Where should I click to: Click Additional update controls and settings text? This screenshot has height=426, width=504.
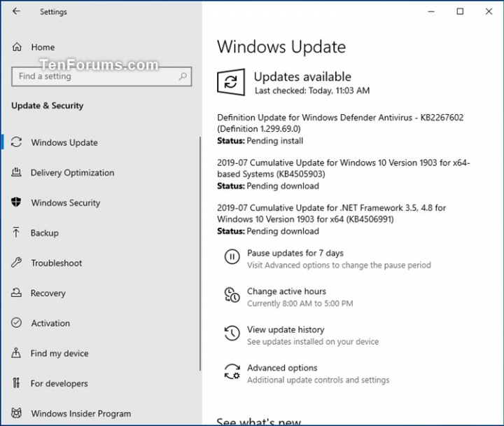318,380
